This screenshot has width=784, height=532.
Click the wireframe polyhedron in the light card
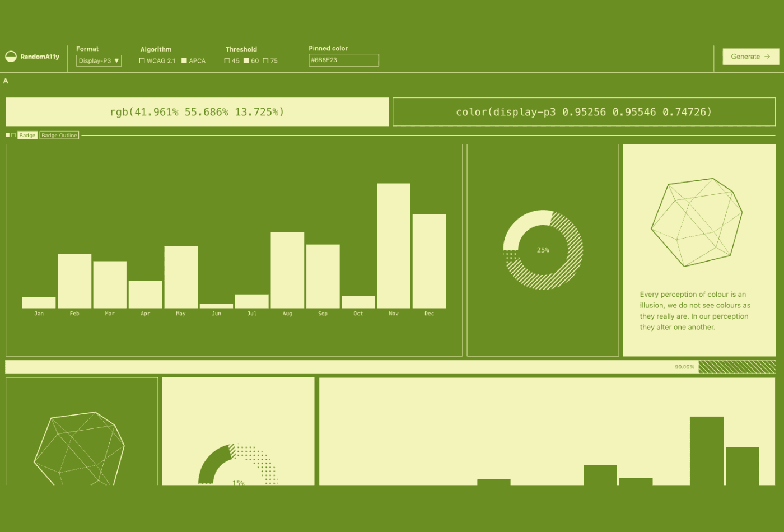pyautogui.click(x=697, y=222)
